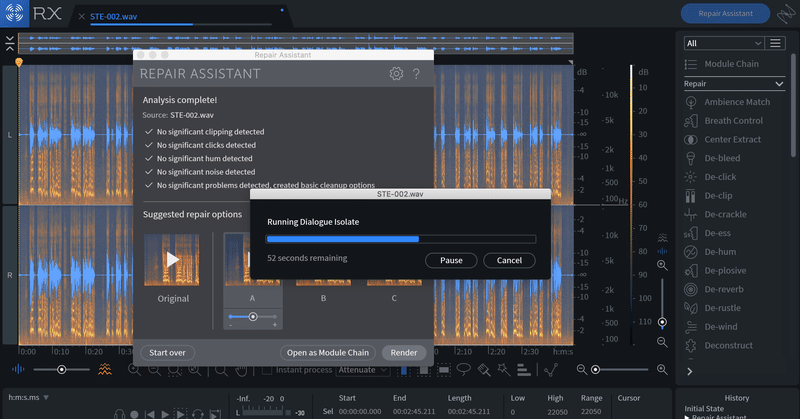800x419 pixels.
Task: Click the selection Start time value
Action: [x=360, y=411]
